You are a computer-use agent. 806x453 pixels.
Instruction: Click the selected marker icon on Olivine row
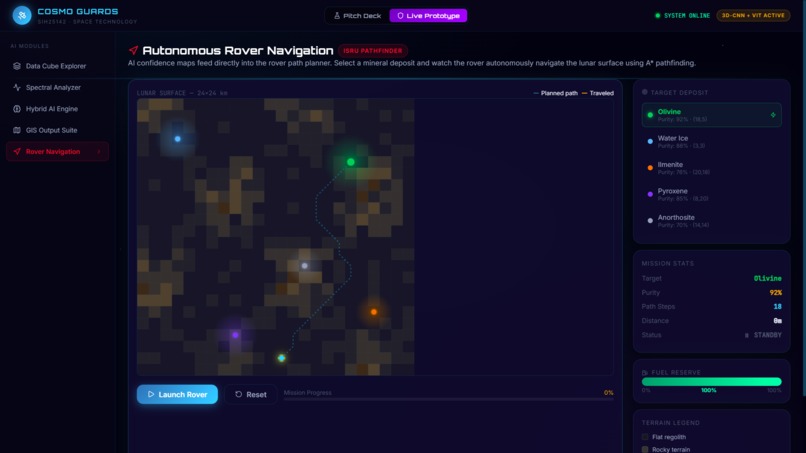(x=773, y=115)
